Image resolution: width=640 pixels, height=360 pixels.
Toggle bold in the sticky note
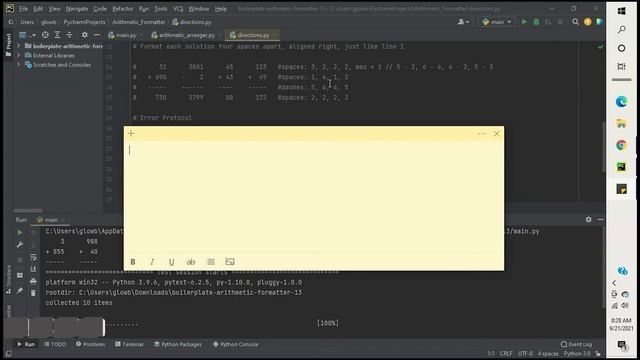[x=133, y=262]
